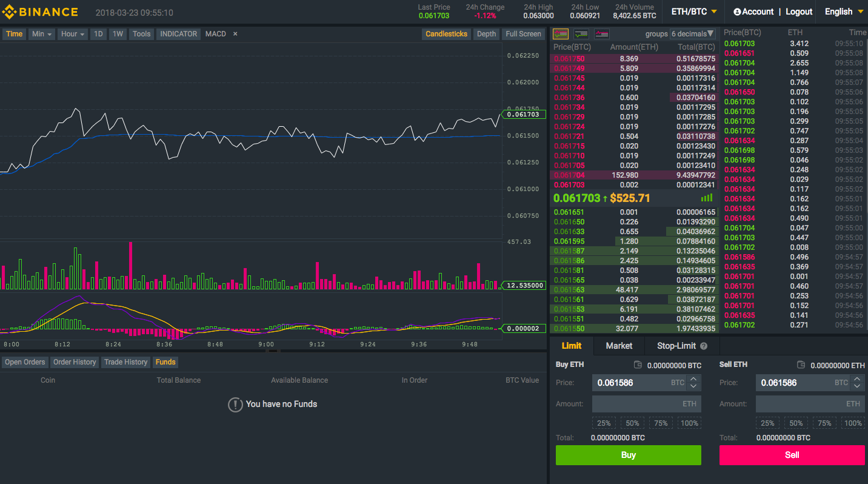Select the buy order at price 0.061563
The height and width of the screenshot is (484, 868).
(x=634, y=290)
